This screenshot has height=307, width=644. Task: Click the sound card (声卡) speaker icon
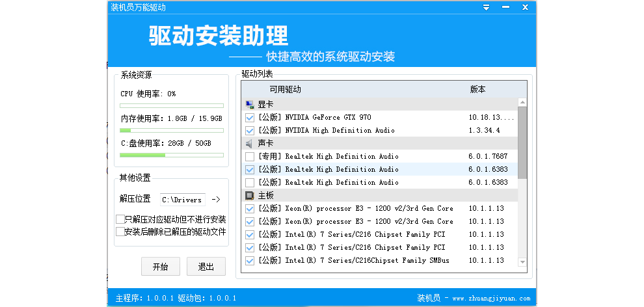[250, 143]
